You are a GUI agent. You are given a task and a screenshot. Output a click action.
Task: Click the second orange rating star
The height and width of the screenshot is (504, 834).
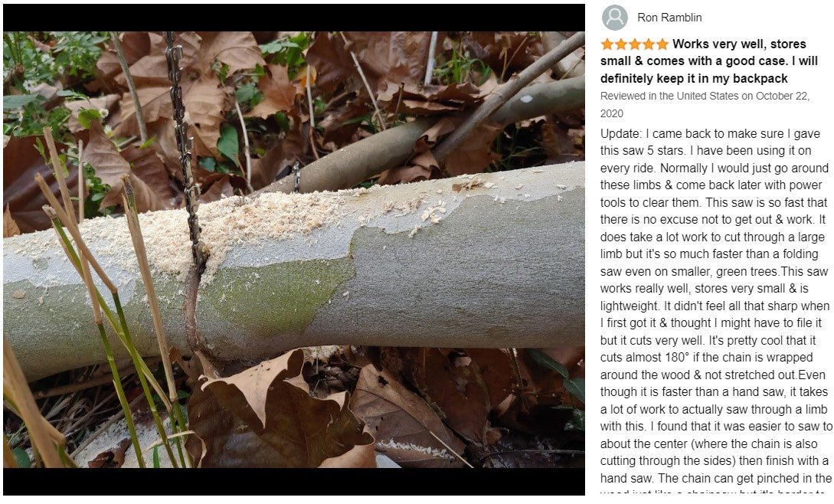click(x=621, y=44)
